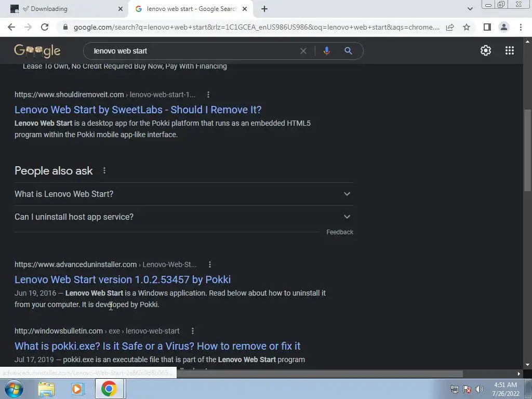
Task: Open a new tab with the plus button
Action: tap(264, 9)
